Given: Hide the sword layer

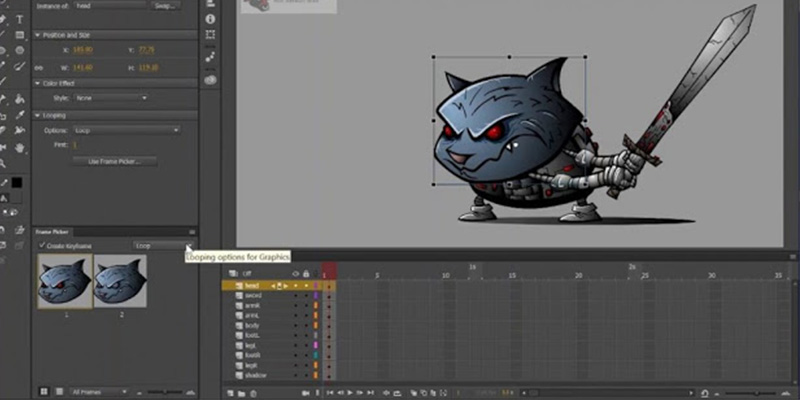Looking at the screenshot, I should tap(295, 295).
